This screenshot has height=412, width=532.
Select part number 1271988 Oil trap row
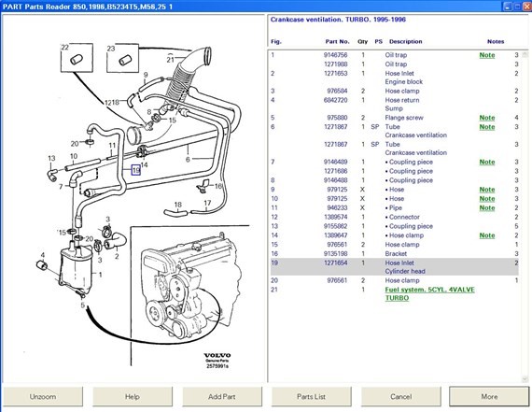[x=395, y=64]
